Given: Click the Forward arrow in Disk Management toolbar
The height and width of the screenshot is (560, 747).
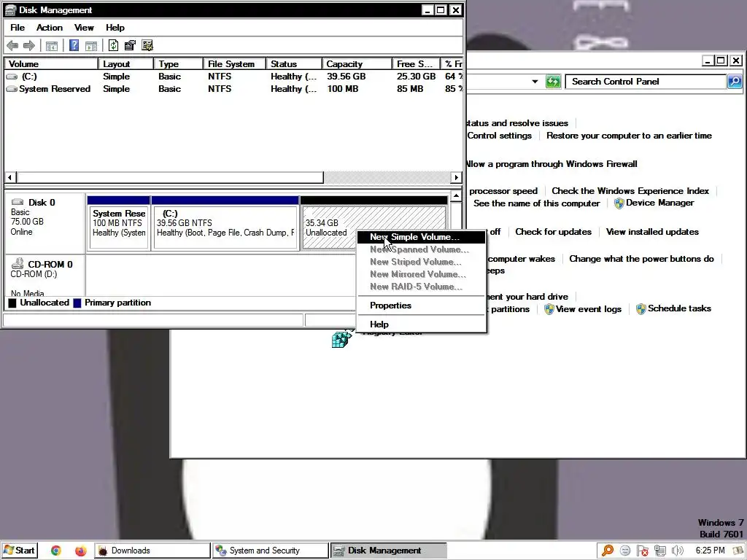Looking at the screenshot, I should pos(29,46).
